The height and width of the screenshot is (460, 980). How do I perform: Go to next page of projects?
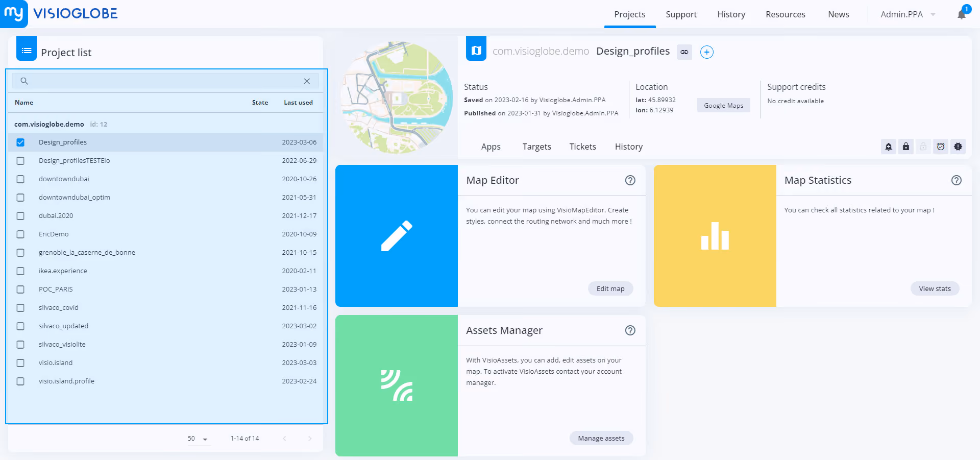click(x=310, y=439)
